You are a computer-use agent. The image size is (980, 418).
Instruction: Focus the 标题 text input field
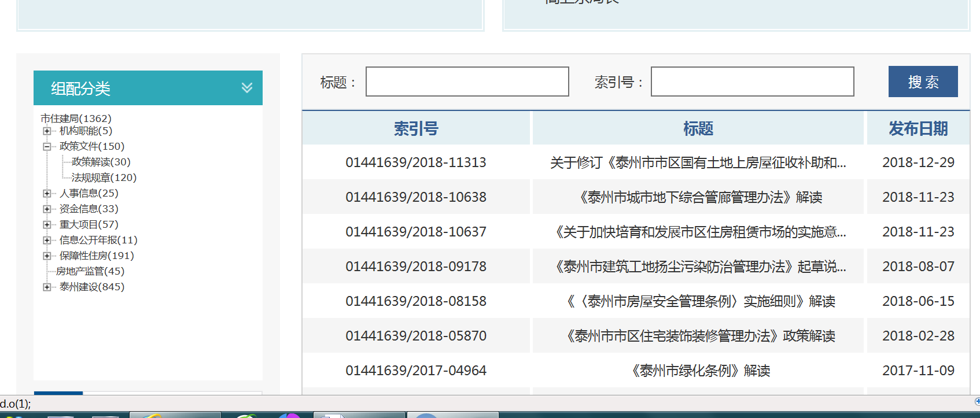tap(467, 82)
